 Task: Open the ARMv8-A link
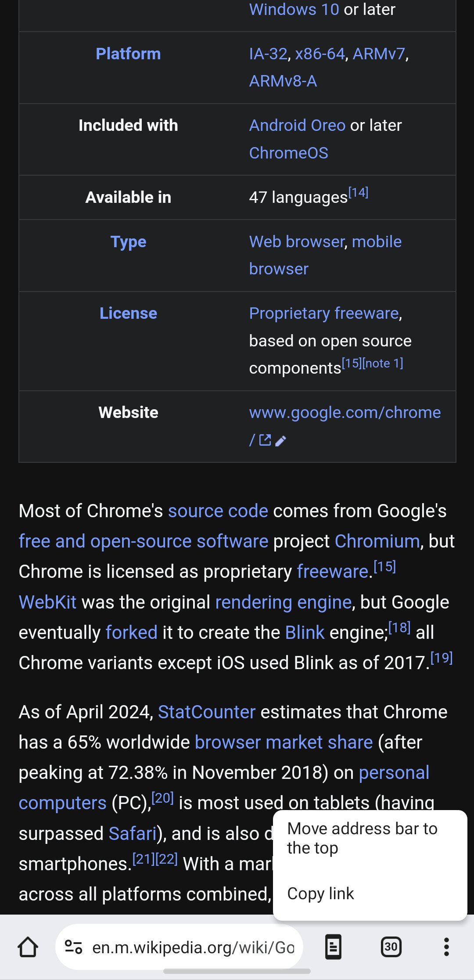click(x=283, y=81)
